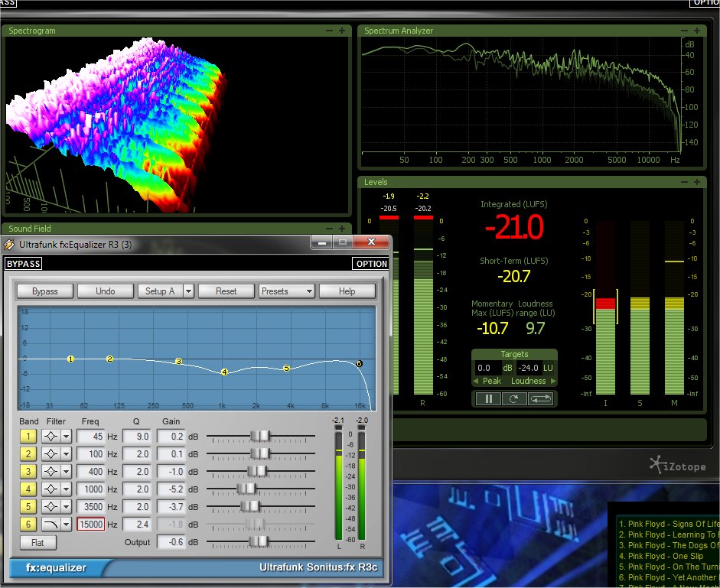The height and width of the screenshot is (588, 720).
Task: Click the Flat button
Action: coord(38,543)
